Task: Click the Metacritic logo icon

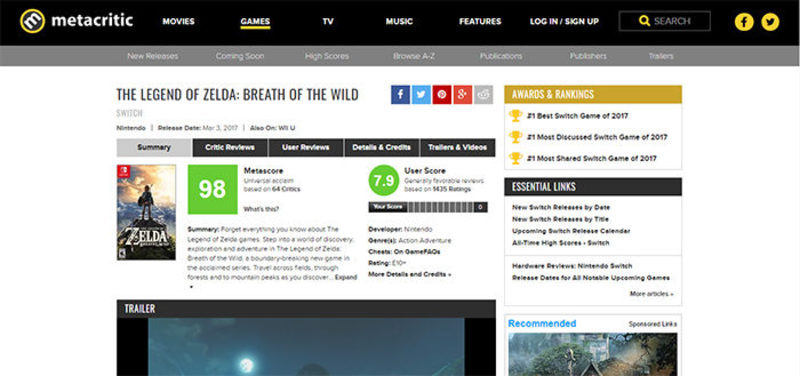Action: pos(33,21)
